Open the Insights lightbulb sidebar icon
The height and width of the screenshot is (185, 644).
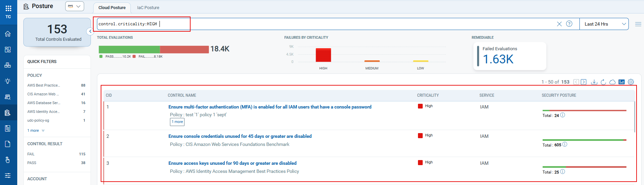point(8,81)
